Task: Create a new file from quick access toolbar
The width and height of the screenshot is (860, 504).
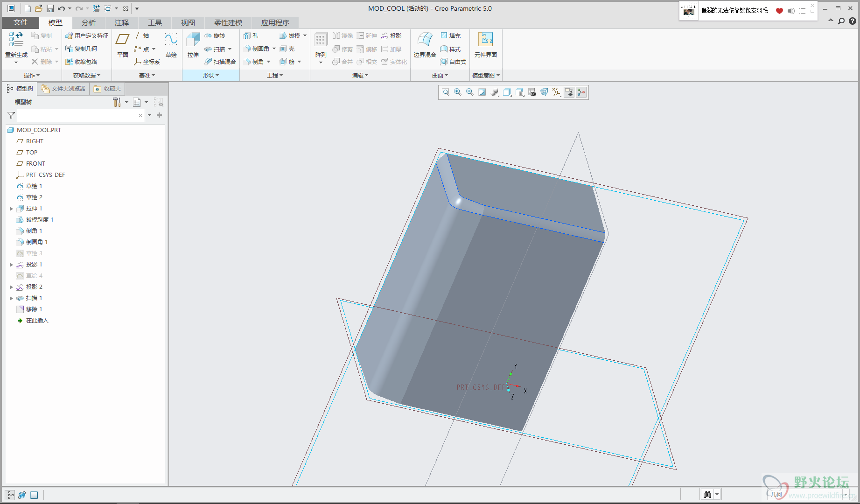Action: [28, 8]
